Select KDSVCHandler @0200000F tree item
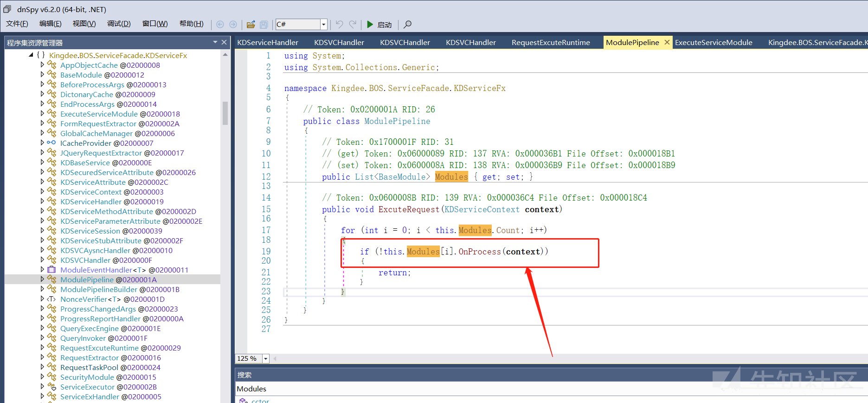 106,260
